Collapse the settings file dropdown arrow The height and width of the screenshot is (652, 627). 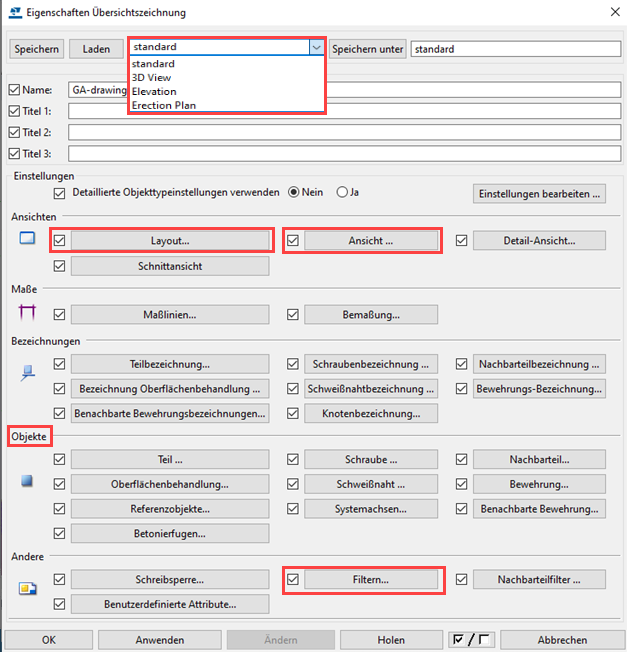[x=316, y=47]
